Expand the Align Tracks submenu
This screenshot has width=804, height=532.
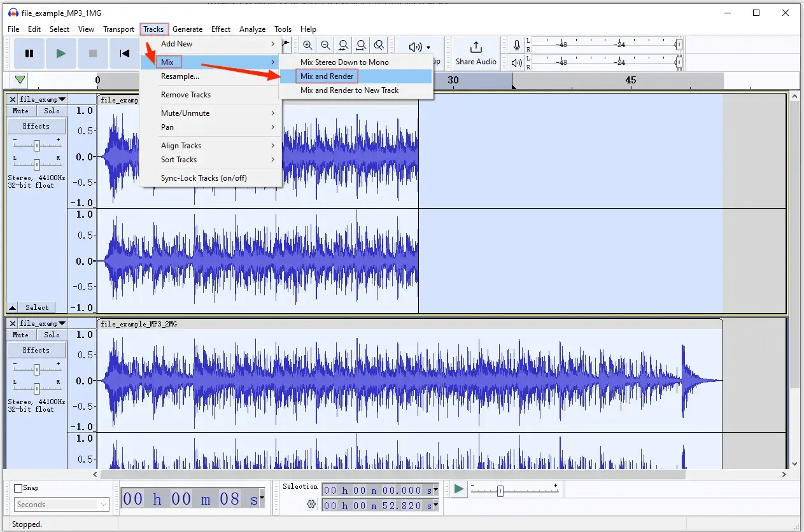(x=211, y=146)
